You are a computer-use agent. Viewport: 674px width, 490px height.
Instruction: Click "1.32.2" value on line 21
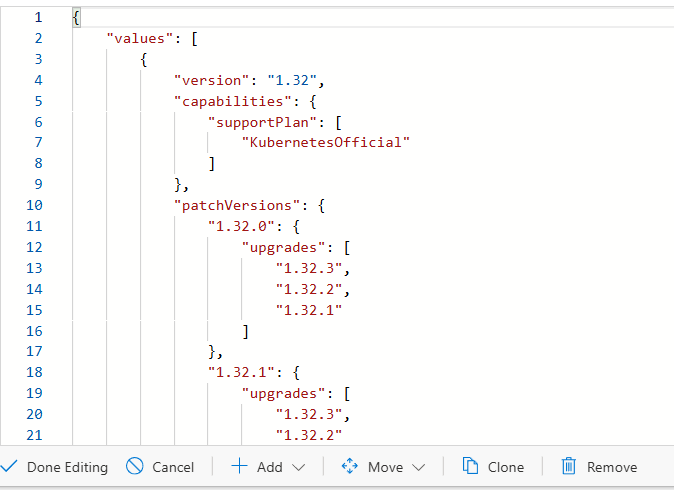click(309, 435)
